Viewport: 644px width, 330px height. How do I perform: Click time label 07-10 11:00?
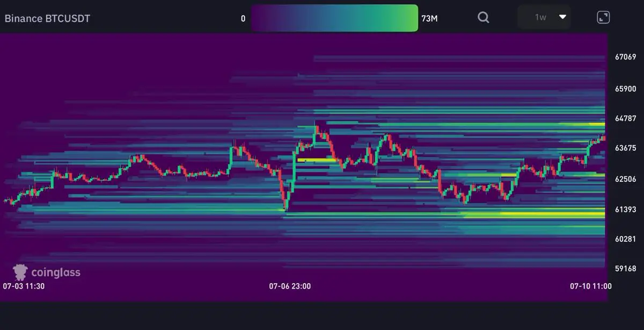coord(590,286)
